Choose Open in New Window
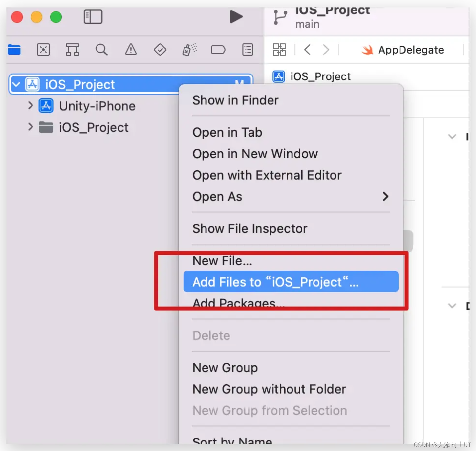This screenshot has width=476, height=451. click(255, 154)
